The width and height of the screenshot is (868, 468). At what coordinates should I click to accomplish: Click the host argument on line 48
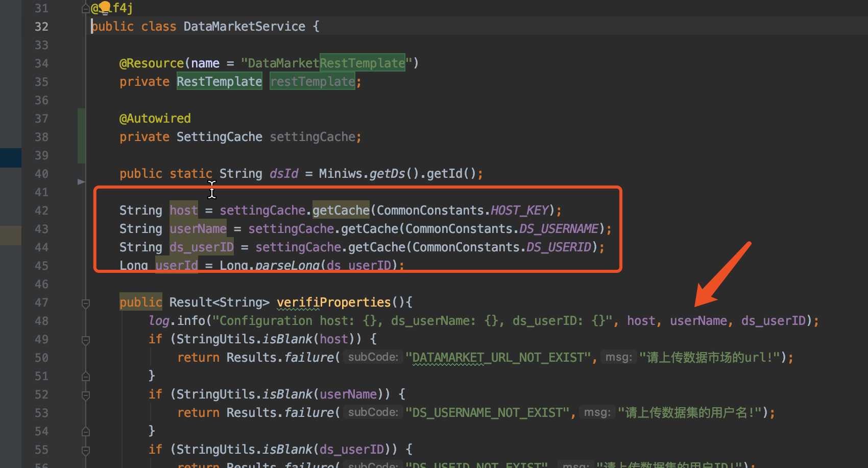641,321
